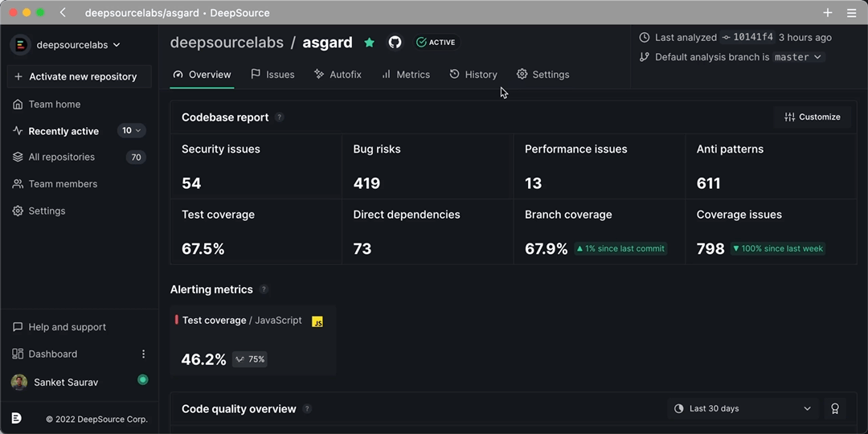Click the Test coverage value 67.5%
Viewport: 868px width, 434px height.
pyautogui.click(x=203, y=248)
